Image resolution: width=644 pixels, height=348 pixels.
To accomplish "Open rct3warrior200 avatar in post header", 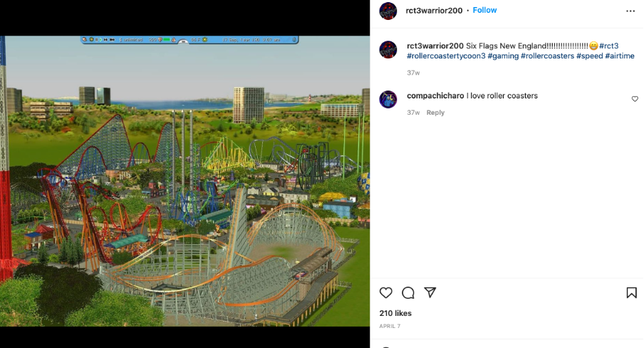I will (388, 11).
